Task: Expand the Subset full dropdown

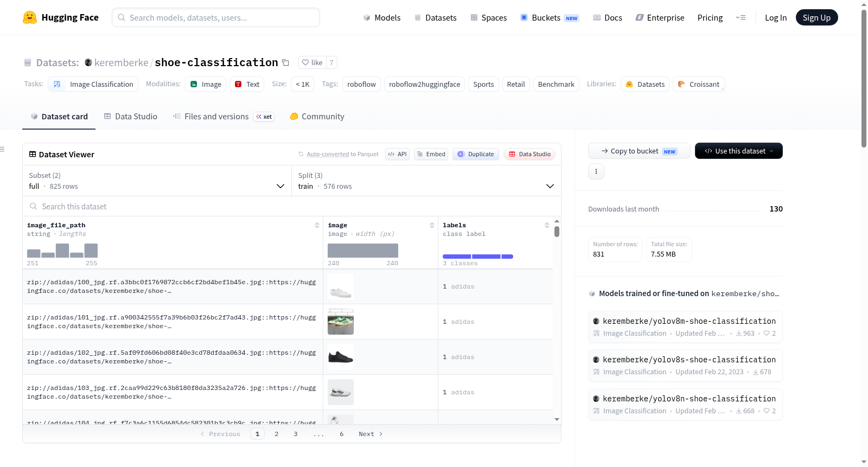Action: tap(157, 181)
